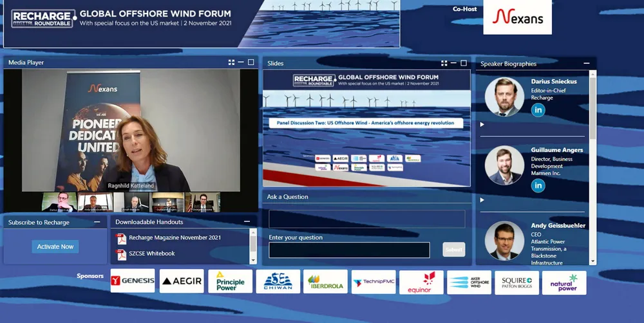Viewport: 644px width, 323px height.
Task: Open Guillaume Angers's LinkedIn profile icon
Action: click(x=538, y=185)
